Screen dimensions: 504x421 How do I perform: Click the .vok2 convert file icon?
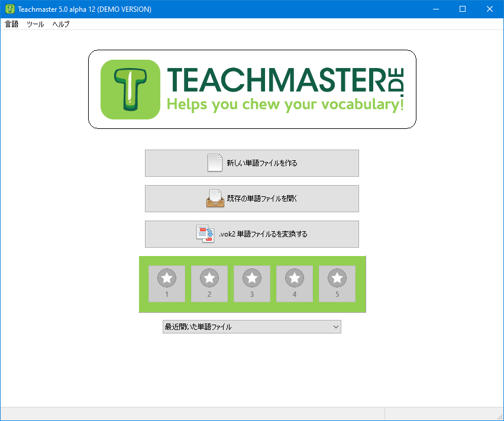(205, 234)
